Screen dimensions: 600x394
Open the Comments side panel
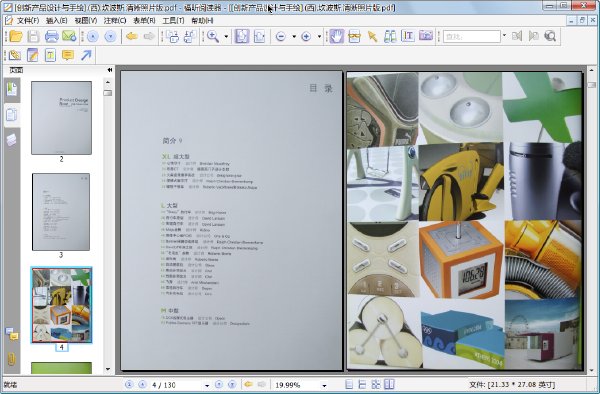[x=12, y=334]
